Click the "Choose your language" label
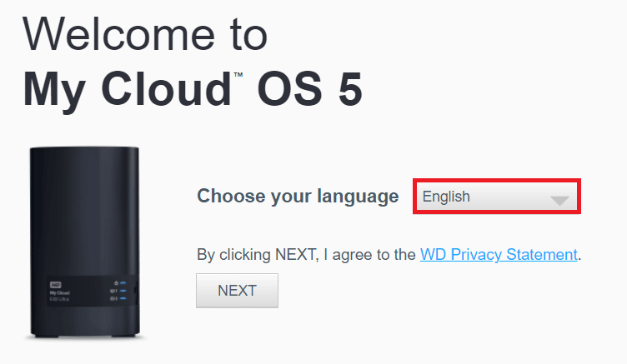 click(x=298, y=197)
